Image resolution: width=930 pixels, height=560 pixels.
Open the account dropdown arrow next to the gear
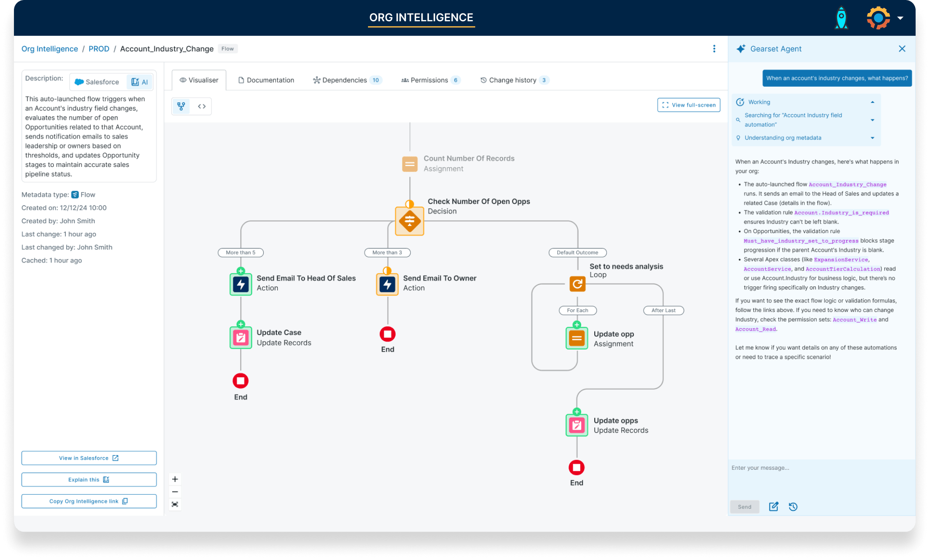[x=901, y=18]
